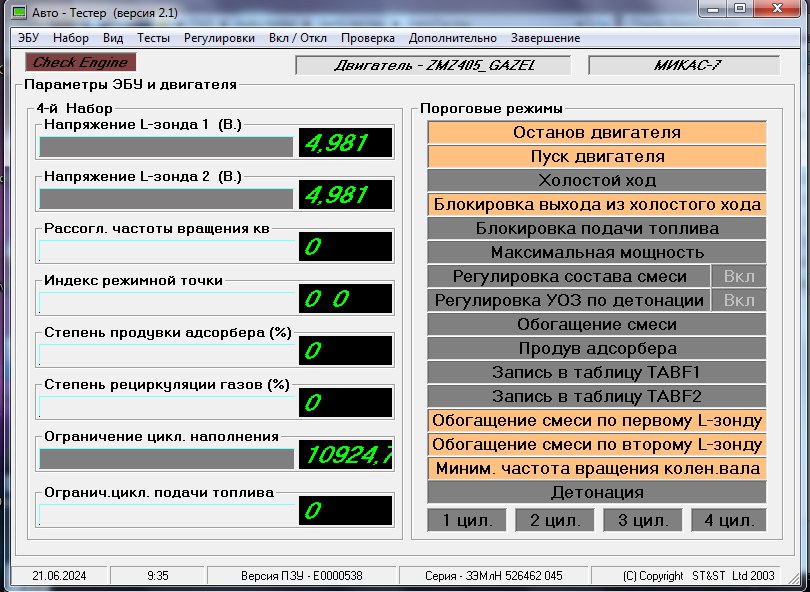Image resolution: width=810 pixels, height=592 pixels.
Task: Click the Двигатель - ZMZ405_GAZEL field
Action: tap(433, 66)
